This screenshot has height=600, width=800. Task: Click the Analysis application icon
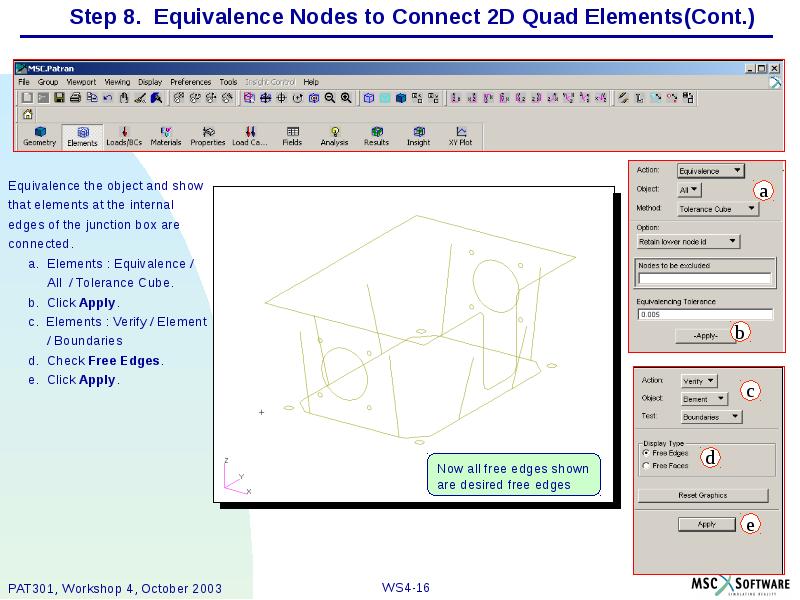coord(333,133)
